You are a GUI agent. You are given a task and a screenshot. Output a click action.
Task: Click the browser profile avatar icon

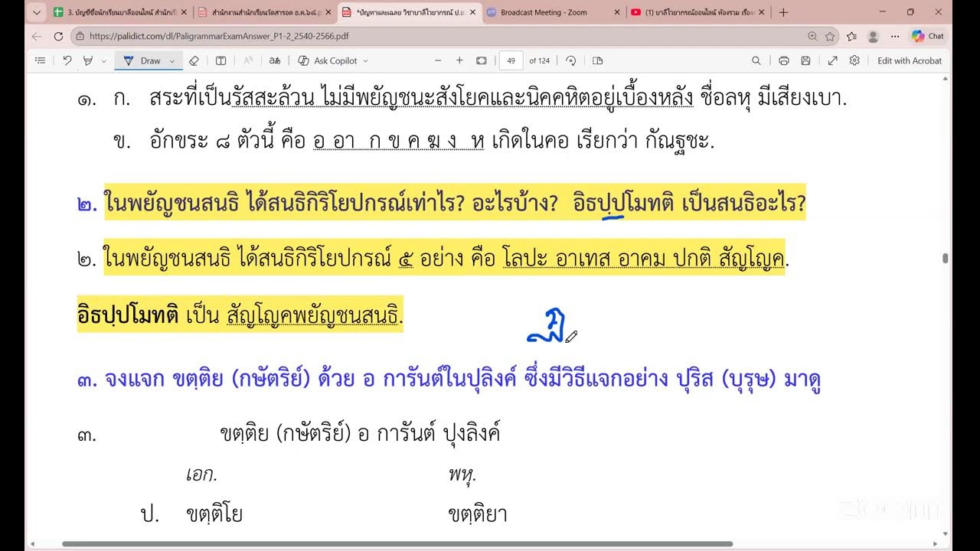pyautogui.click(x=873, y=36)
